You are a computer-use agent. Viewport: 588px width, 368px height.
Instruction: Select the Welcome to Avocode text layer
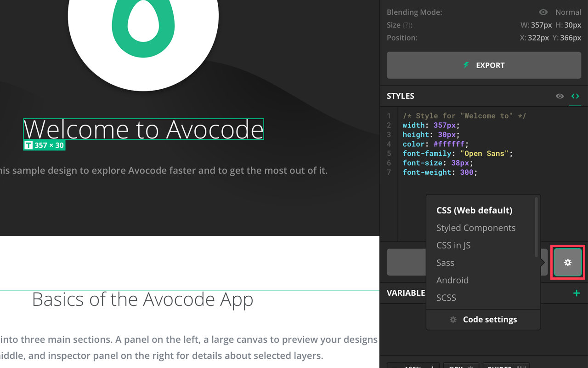tap(144, 129)
